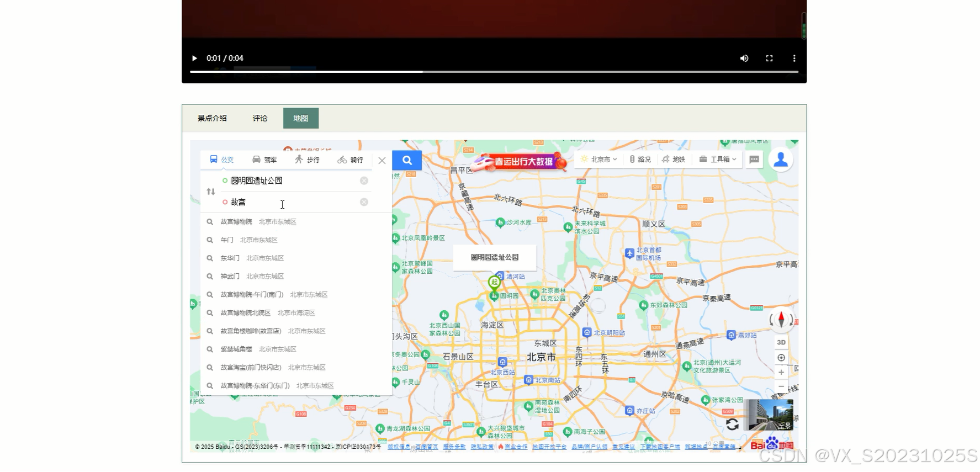
Task: Swap start and destination points
Action: click(211, 192)
